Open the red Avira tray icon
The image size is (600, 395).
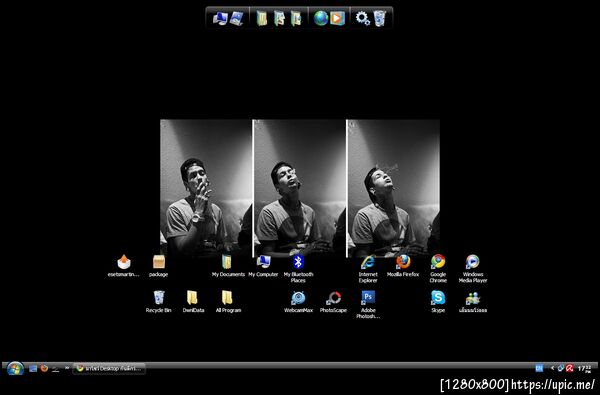pyautogui.click(x=569, y=368)
